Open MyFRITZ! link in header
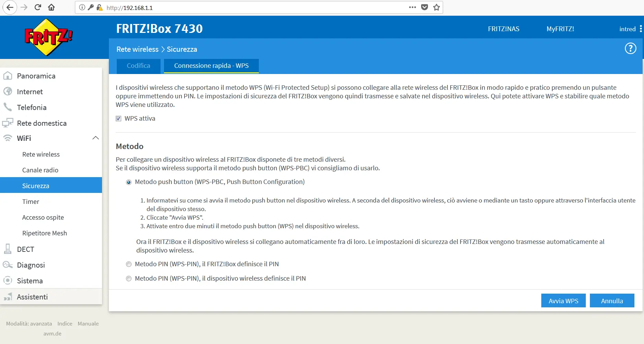The image size is (644, 344). click(560, 29)
